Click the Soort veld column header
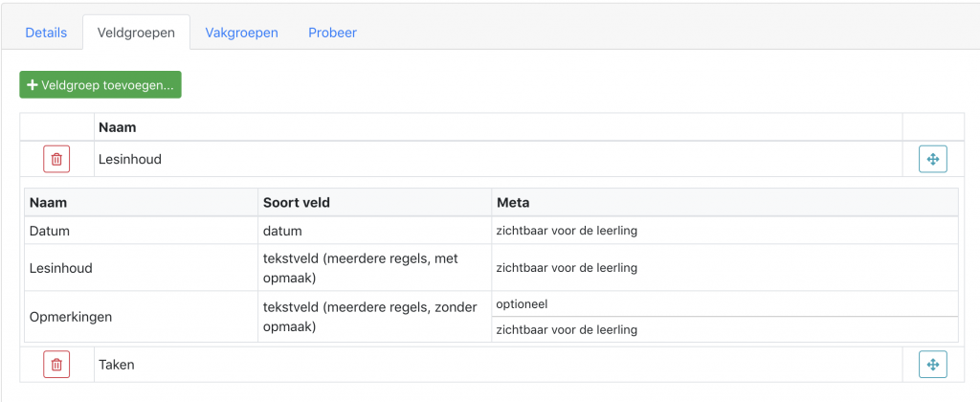The image size is (980, 402). click(x=297, y=203)
